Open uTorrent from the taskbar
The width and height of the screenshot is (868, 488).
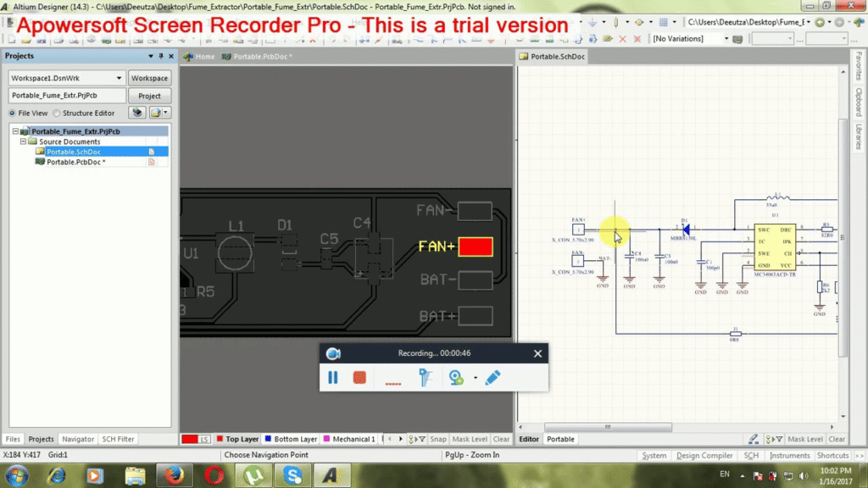click(253, 475)
